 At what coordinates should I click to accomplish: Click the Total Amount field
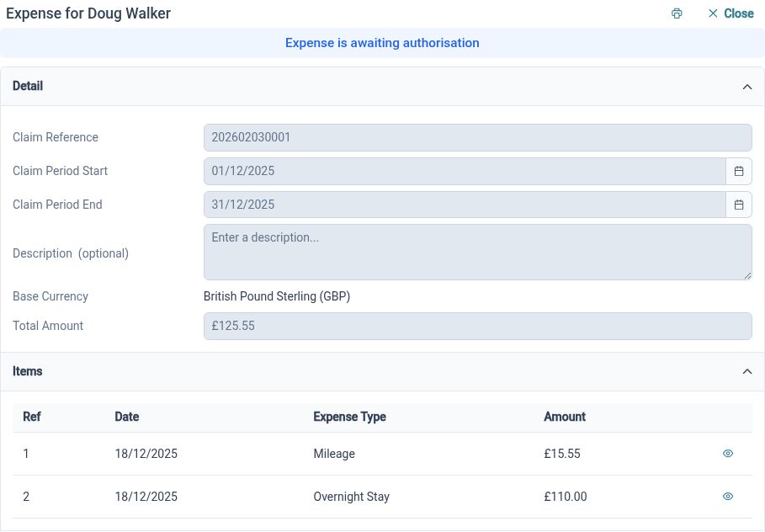click(478, 326)
